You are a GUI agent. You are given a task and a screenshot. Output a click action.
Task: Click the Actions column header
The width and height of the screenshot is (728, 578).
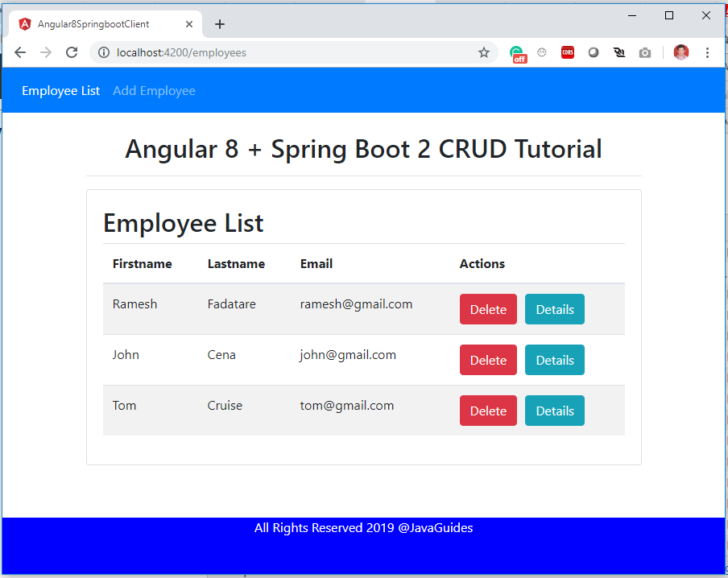[x=482, y=264]
